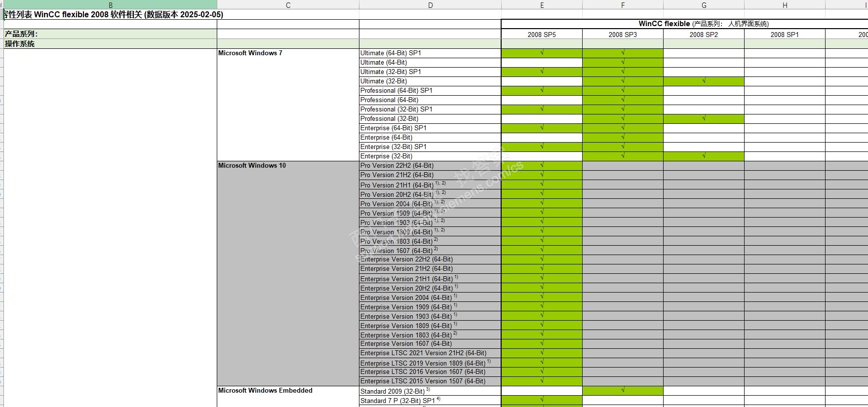Click the Pro Version 1909 (64-Bit) cell
The image size is (868, 407).
(x=430, y=213)
